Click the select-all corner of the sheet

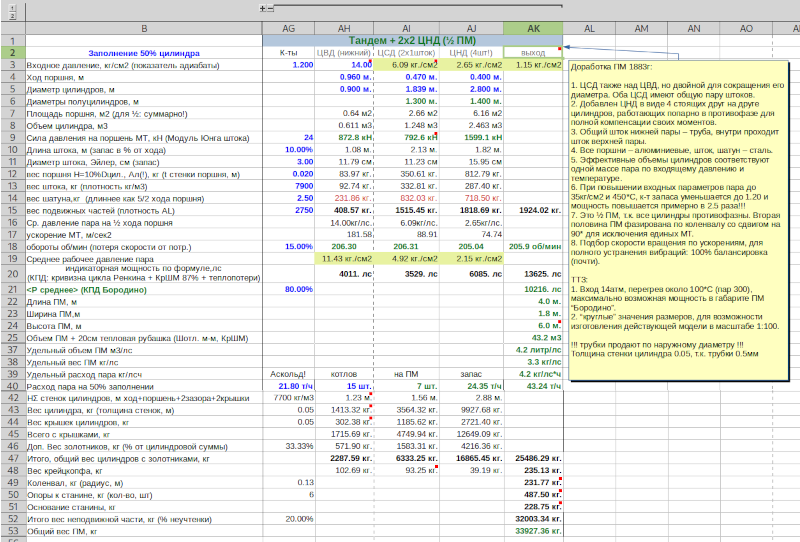(x=13, y=29)
